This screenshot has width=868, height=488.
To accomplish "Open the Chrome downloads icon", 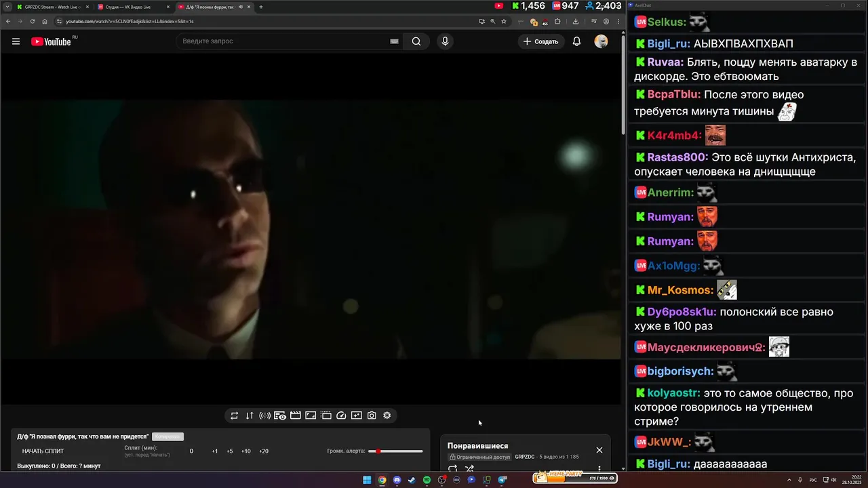I will (575, 21).
